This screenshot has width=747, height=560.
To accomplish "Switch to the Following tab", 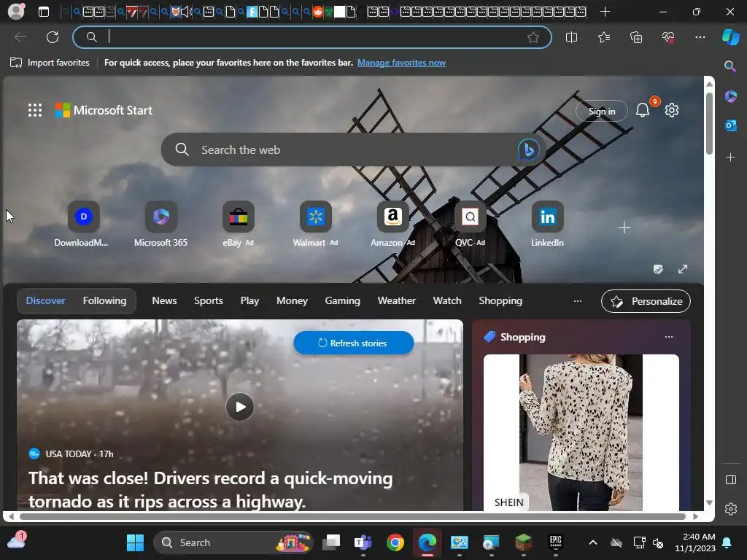I will (105, 301).
